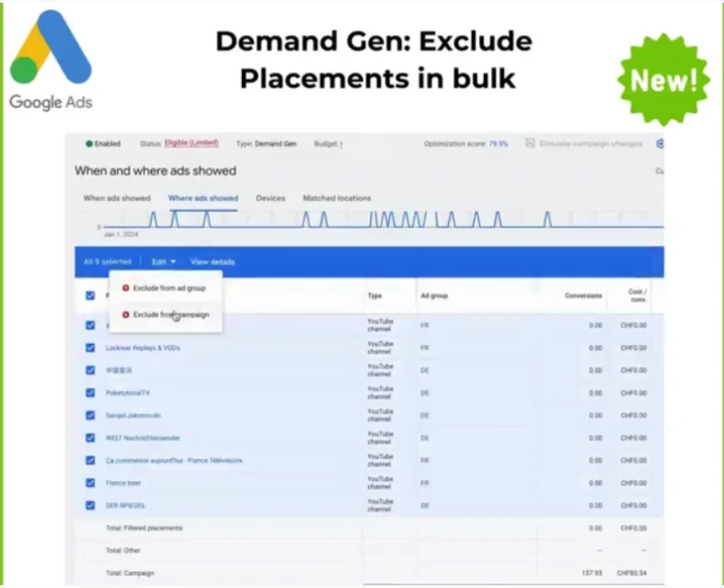Open the PoketutorialTV placement link
Viewport: 724px width, 588px height.
128,393
